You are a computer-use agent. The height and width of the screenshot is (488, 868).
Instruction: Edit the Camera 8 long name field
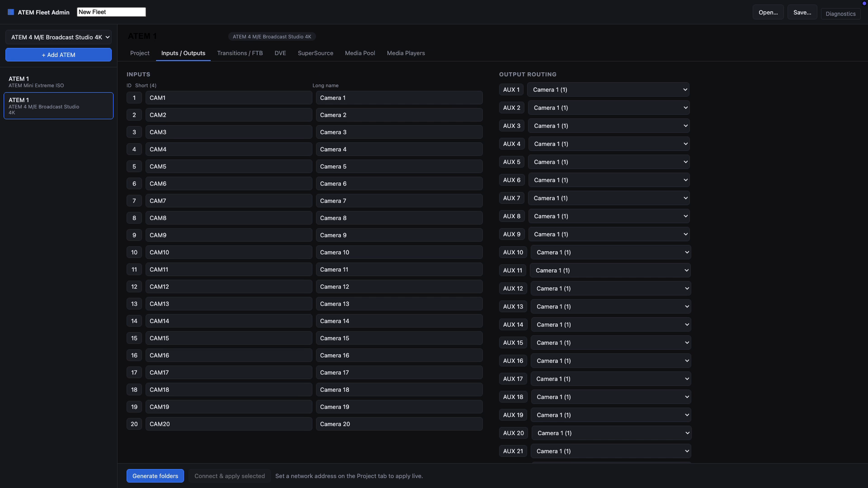(399, 218)
